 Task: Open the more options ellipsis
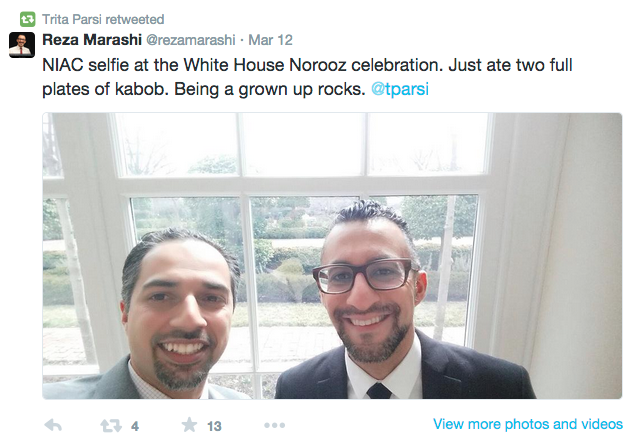click(274, 425)
